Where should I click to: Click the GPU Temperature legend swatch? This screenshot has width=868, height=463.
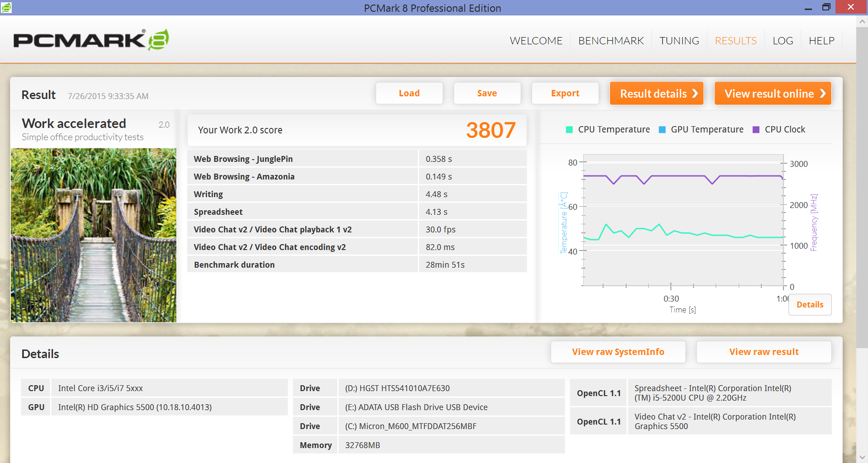click(662, 130)
